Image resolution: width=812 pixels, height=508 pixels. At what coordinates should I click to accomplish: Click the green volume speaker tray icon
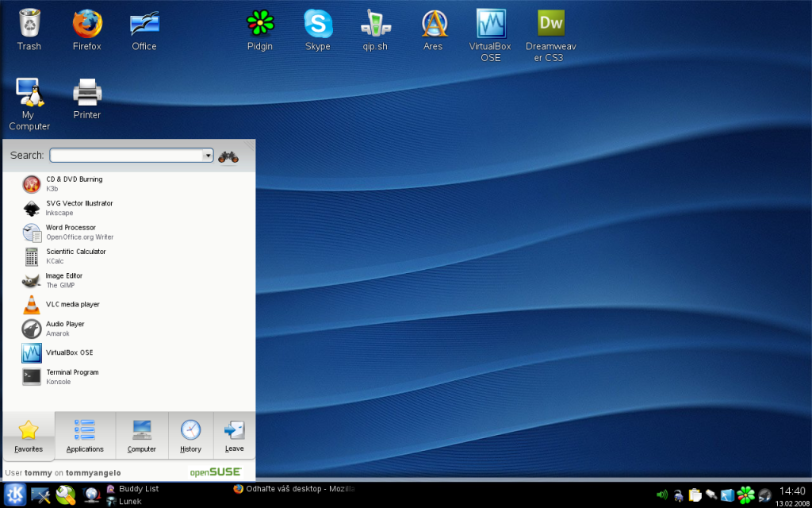(x=662, y=495)
